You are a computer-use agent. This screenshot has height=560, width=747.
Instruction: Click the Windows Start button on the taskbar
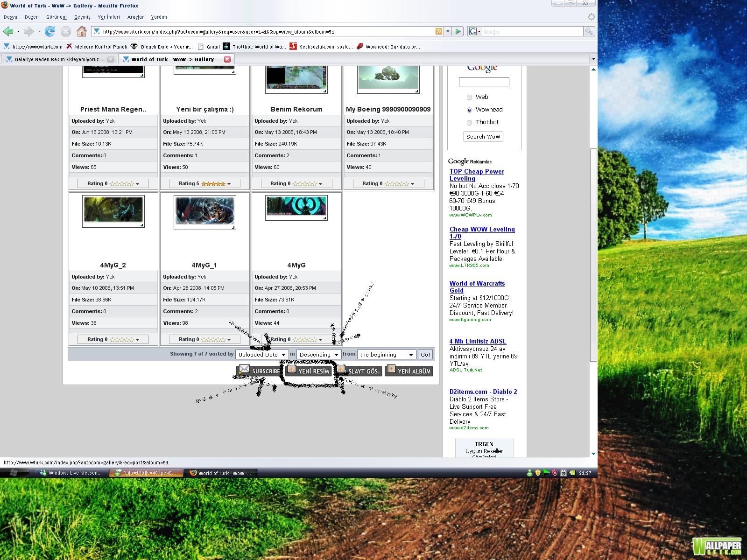tap(14, 473)
